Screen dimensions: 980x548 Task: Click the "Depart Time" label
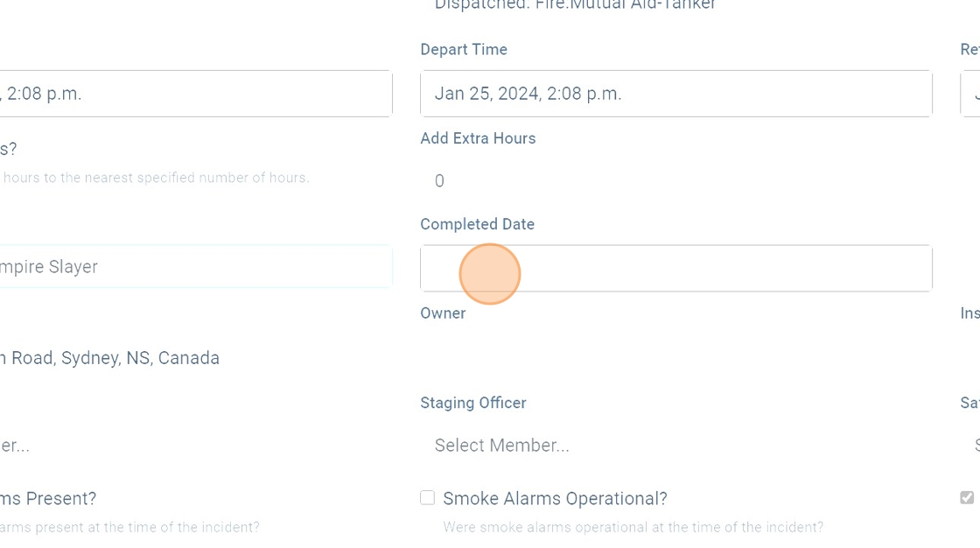click(x=464, y=50)
